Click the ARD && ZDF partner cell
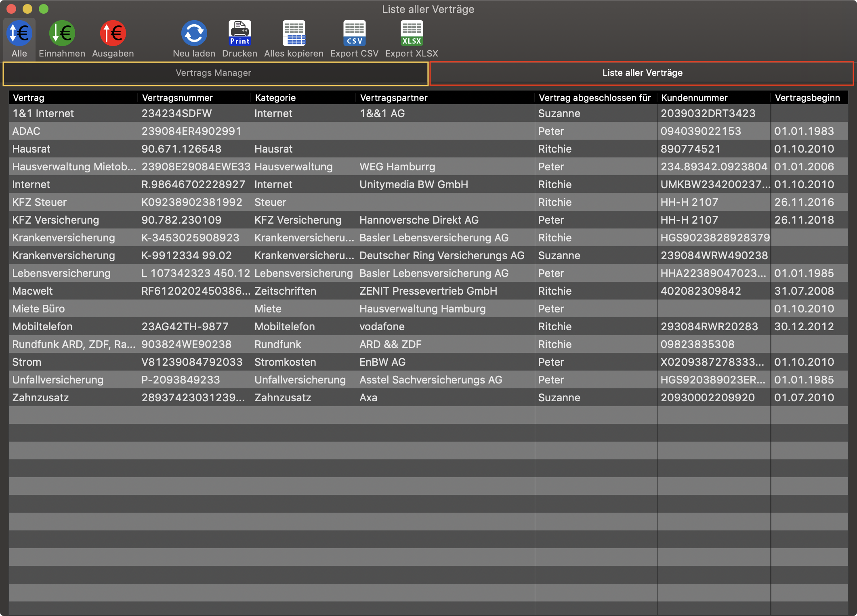 click(391, 344)
